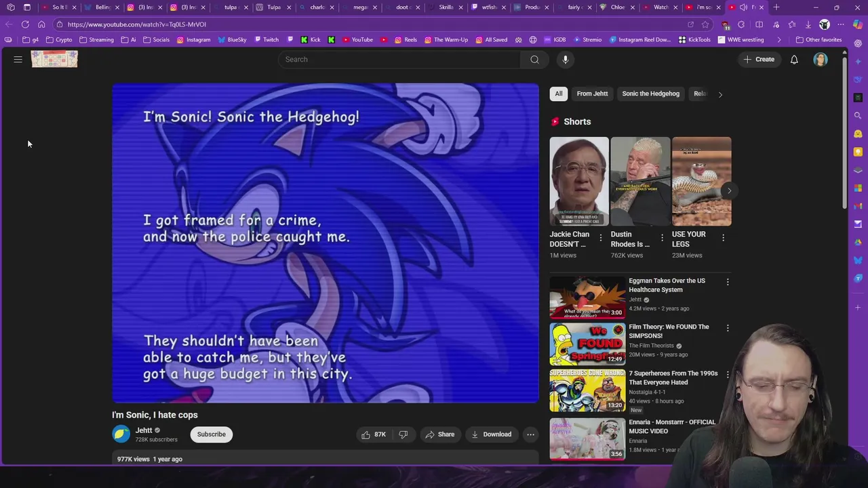The height and width of the screenshot is (488, 868).
Task: Open the Crypto bookmarks folder
Action: click(59, 40)
